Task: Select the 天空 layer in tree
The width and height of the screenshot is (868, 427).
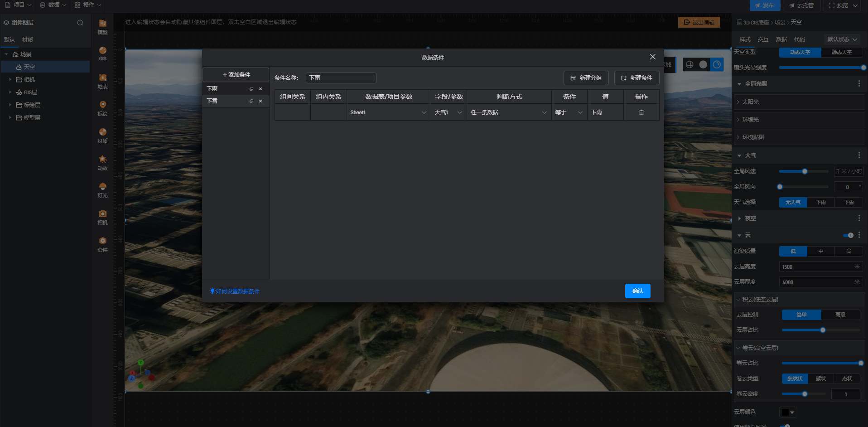Action: pyautogui.click(x=45, y=67)
